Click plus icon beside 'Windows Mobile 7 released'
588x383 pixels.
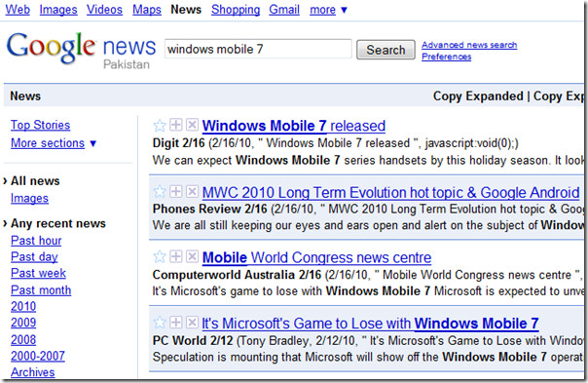click(176, 125)
